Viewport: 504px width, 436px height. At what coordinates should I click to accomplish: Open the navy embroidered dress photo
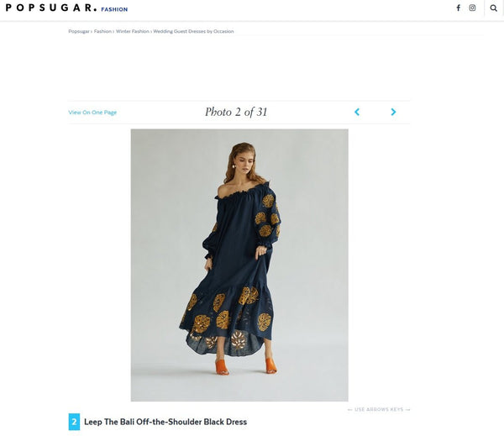(239, 265)
